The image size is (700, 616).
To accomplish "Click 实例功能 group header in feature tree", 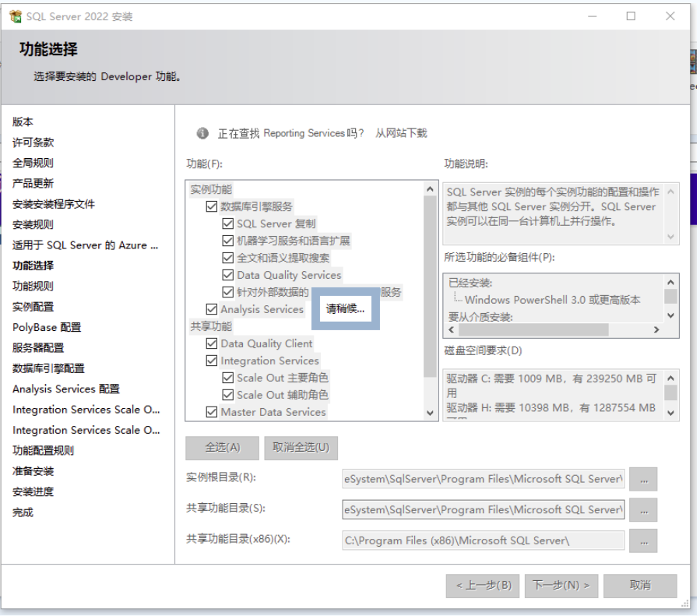I will click(x=211, y=189).
